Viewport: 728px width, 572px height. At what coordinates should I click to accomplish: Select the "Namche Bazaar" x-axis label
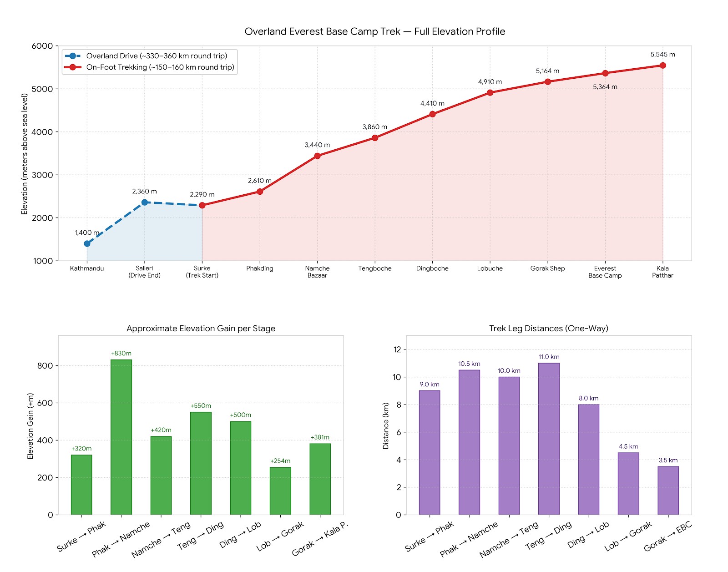click(x=317, y=272)
